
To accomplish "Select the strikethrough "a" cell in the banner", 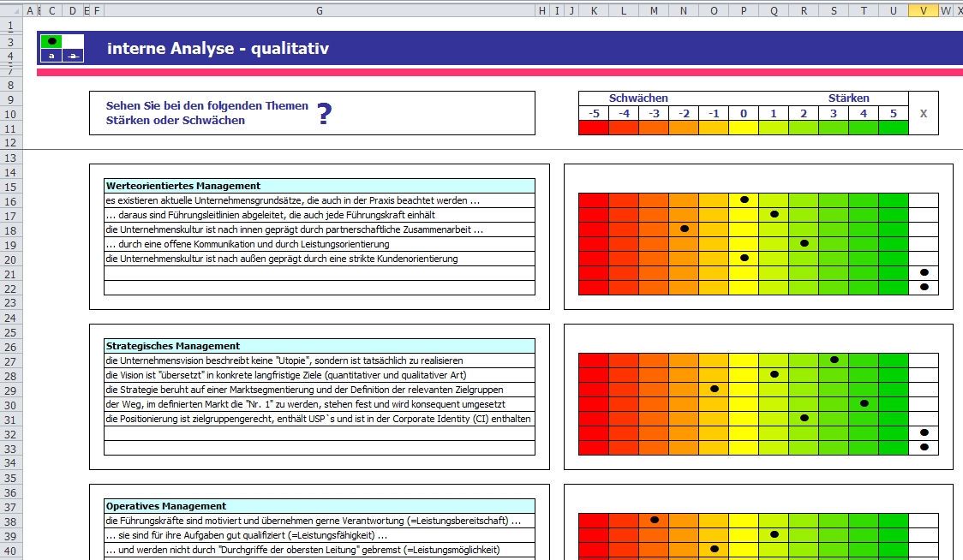I will point(74,56).
